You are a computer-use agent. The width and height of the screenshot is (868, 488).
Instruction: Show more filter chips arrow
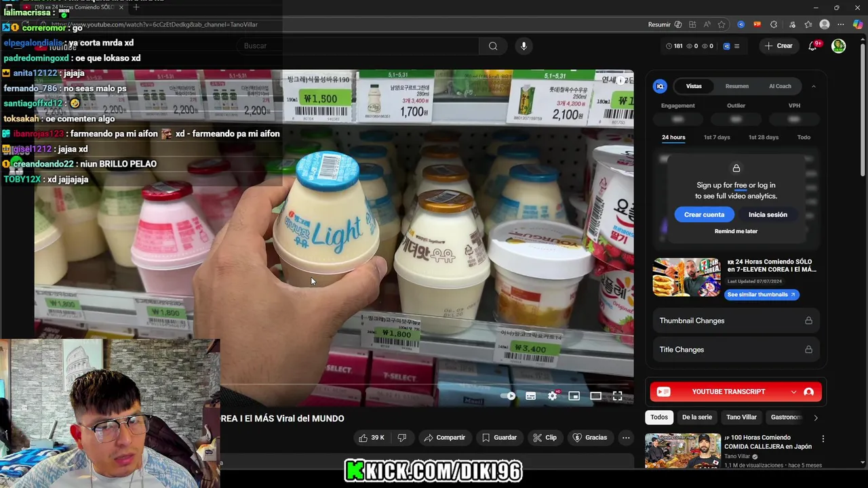coord(816,418)
